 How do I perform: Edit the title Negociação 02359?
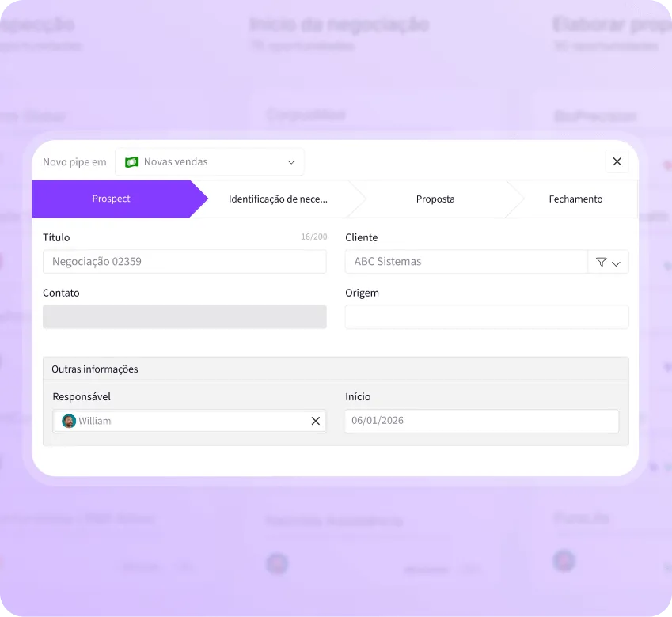tap(184, 261)
